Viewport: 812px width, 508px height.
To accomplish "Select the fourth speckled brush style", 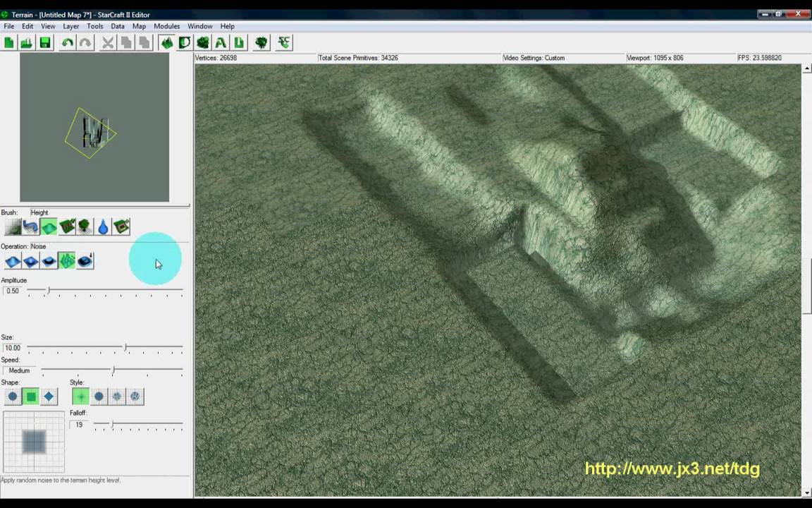I will (x=135, y=397).
